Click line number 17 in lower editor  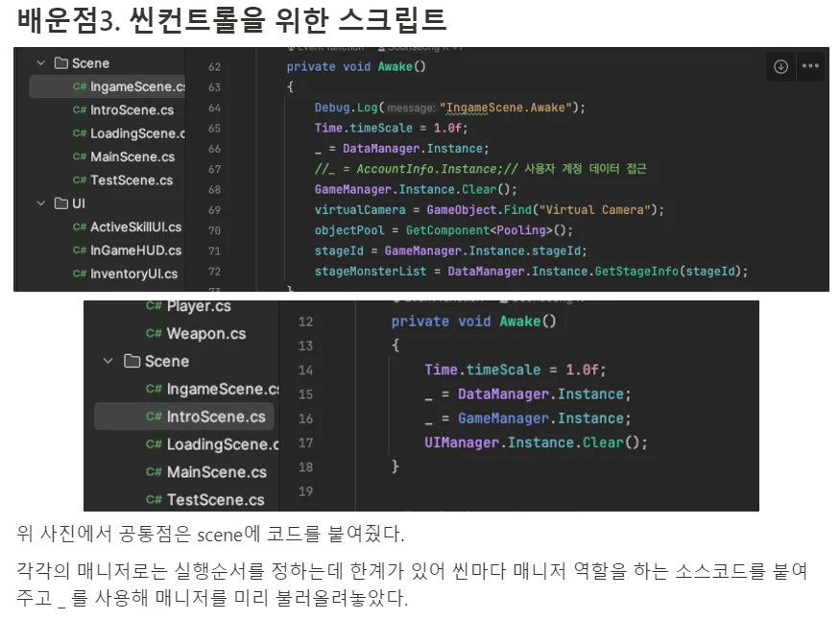tap(305, 443)
